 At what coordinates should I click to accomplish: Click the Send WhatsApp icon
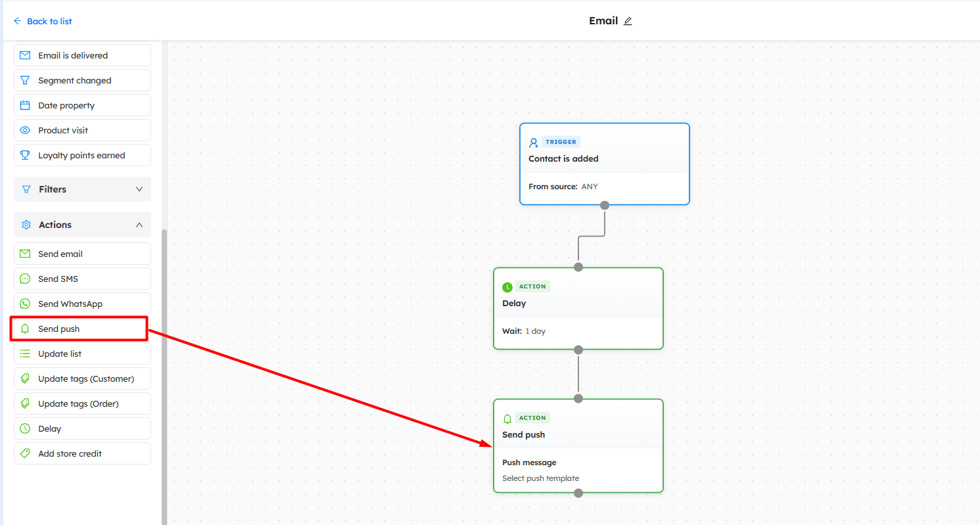[25, 304]
